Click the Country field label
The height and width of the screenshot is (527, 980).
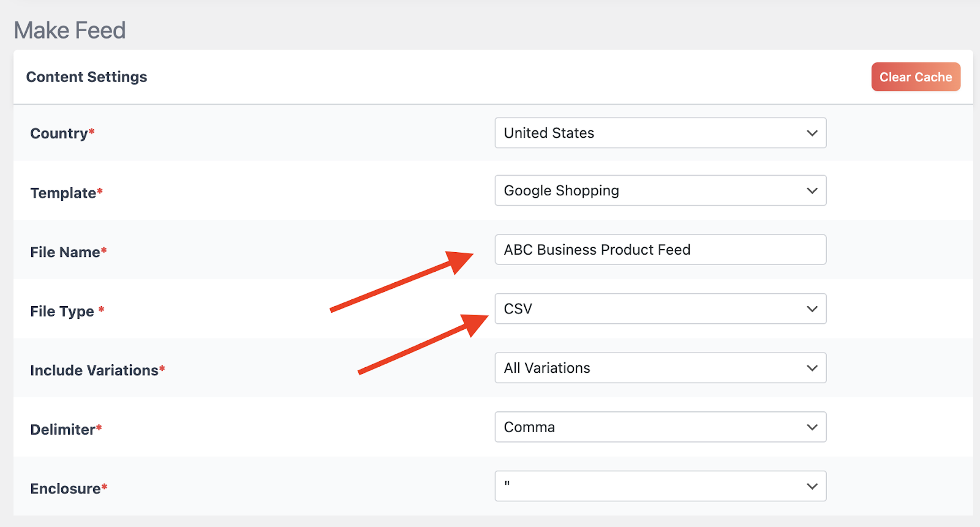click(x=62, y=133)
